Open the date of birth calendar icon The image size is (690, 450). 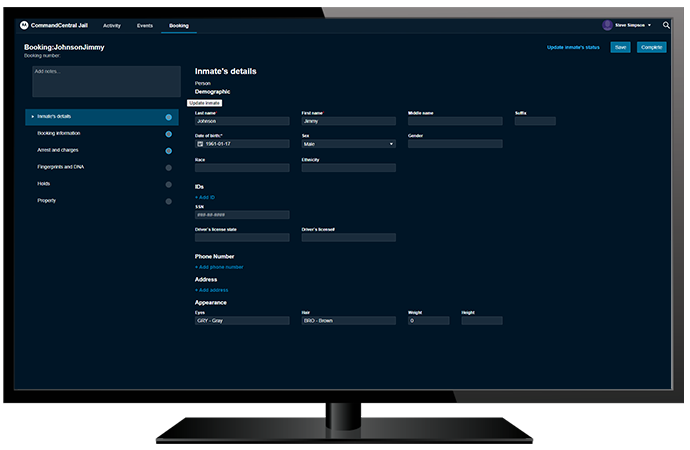[200, 144]
